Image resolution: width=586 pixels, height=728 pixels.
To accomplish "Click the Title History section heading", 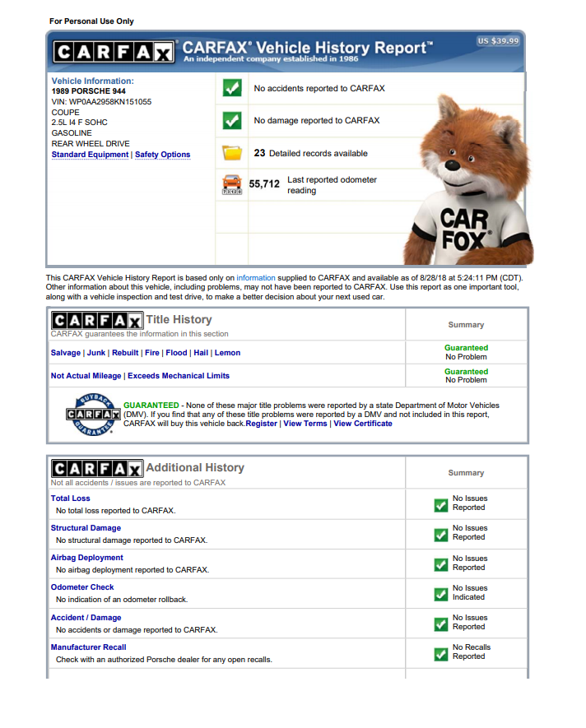I will (179, 319).
